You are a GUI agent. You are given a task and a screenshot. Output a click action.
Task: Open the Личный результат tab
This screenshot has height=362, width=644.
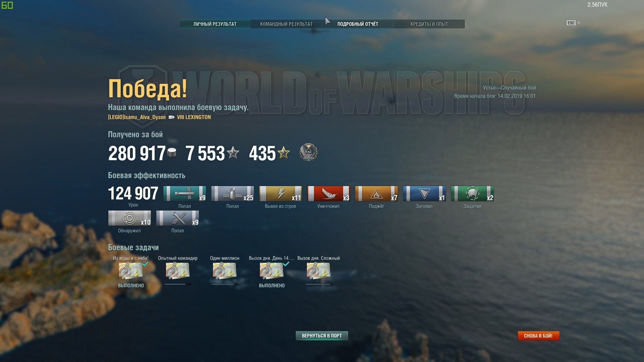215,24
